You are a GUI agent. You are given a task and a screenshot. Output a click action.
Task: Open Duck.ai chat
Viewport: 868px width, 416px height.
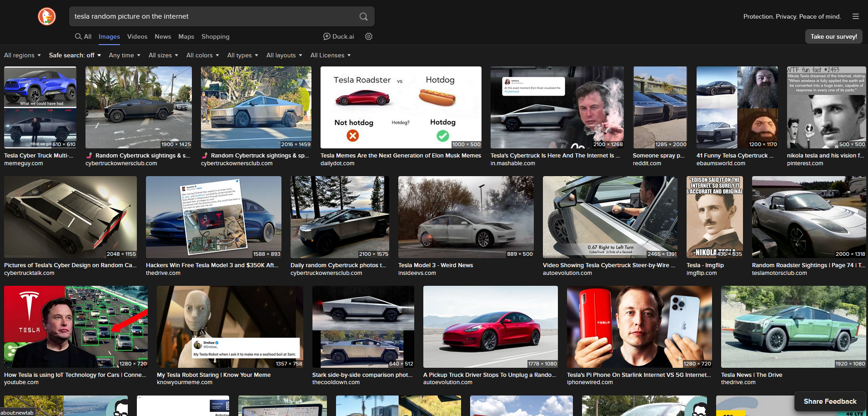[x=338, y=36]
